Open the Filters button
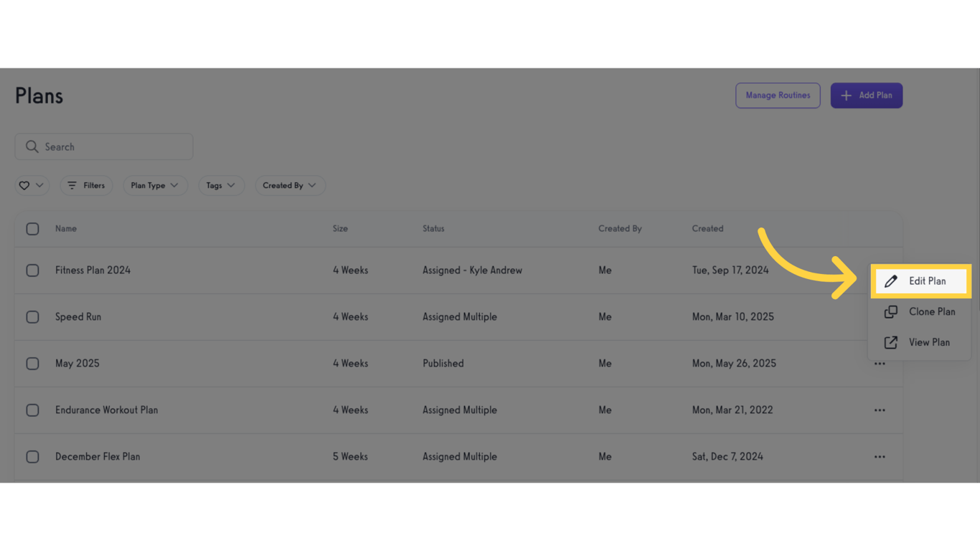Image resolution: width=980 pixels, height=551 pixels. point(86,186)
